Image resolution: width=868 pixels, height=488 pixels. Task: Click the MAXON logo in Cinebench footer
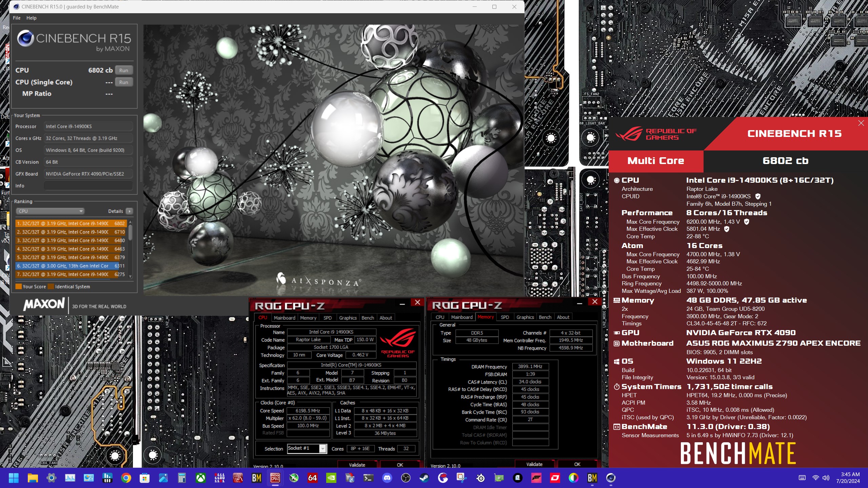pyautogui.click(x=44, y=304)
